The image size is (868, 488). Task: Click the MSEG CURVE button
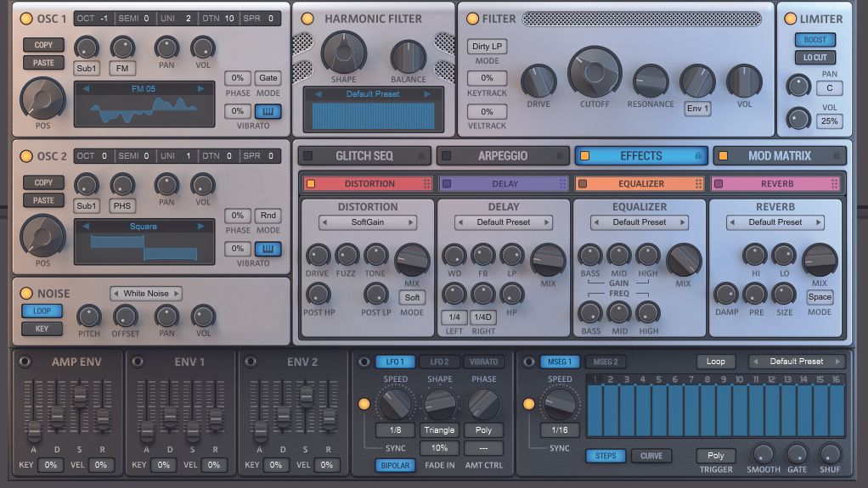click(x=651, y=456)
